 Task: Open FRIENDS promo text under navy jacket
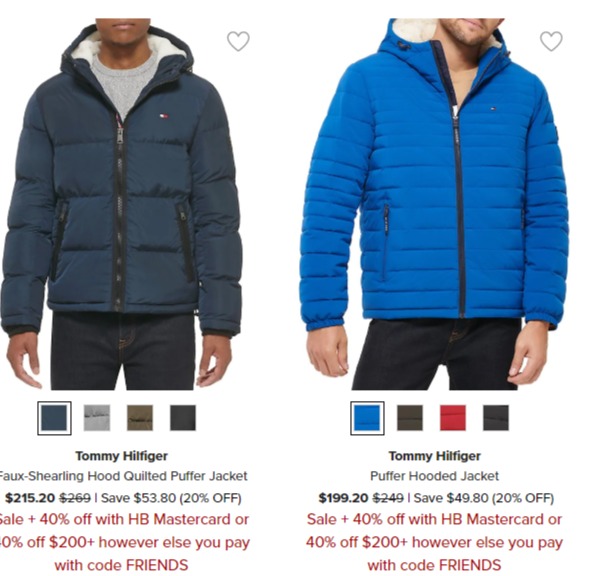(122, 542)
